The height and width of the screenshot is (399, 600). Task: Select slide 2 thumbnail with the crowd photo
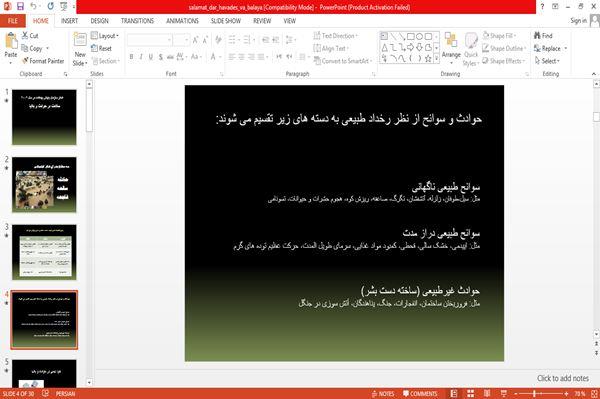(x=44, y=184)
